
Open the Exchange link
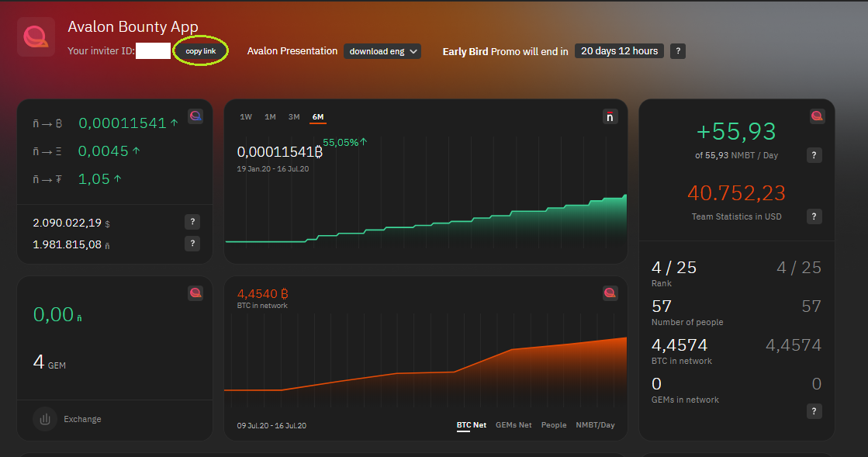82,419
